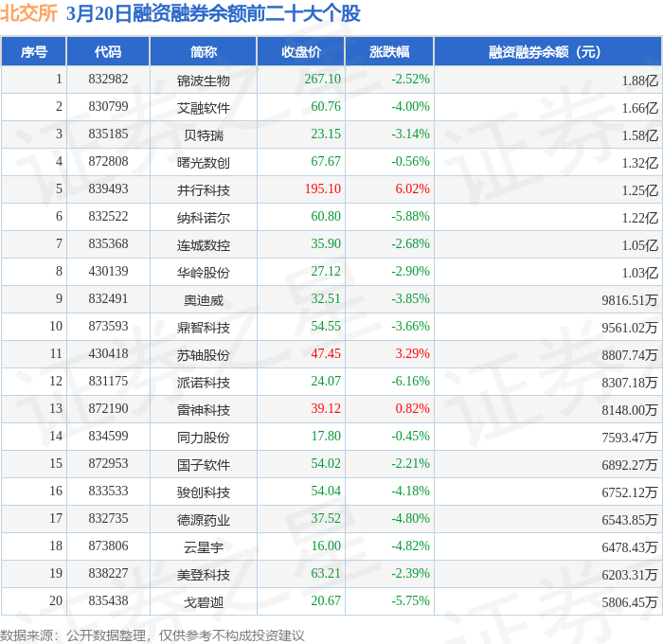Click closing price 54.04

tap(326, 492)
